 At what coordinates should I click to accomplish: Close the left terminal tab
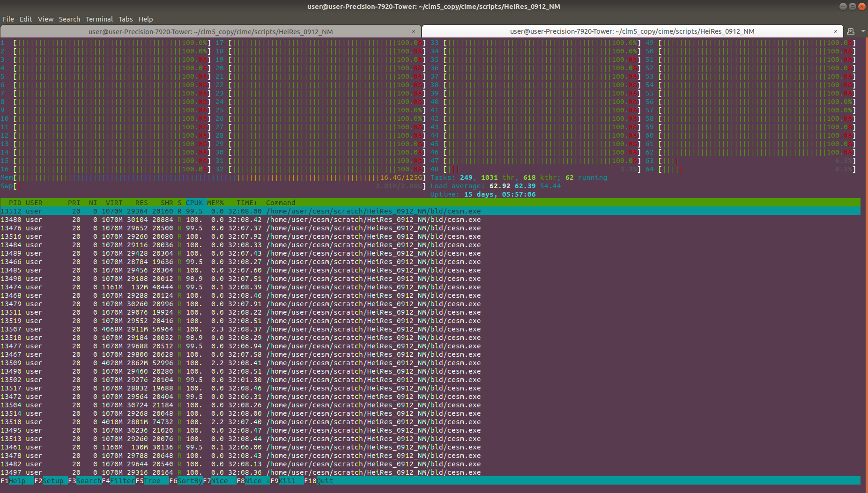[414, 31]
